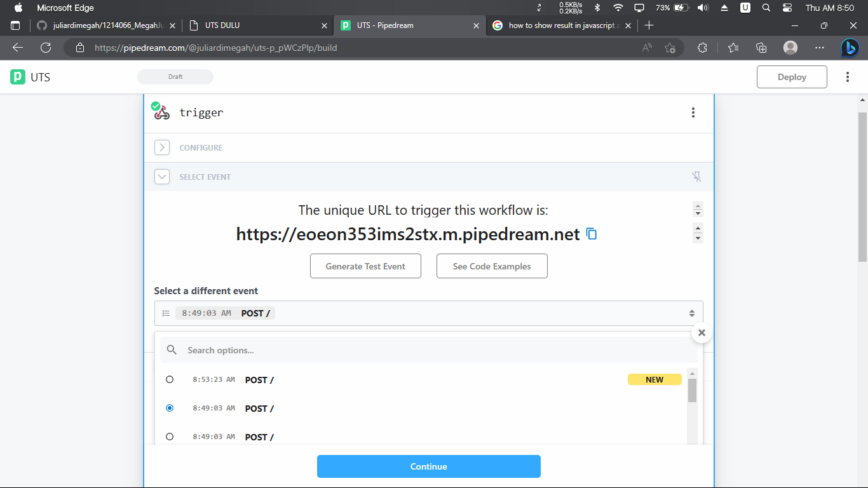Open the Favorites list
Screen dimensions: 868x488
[733, 48]
